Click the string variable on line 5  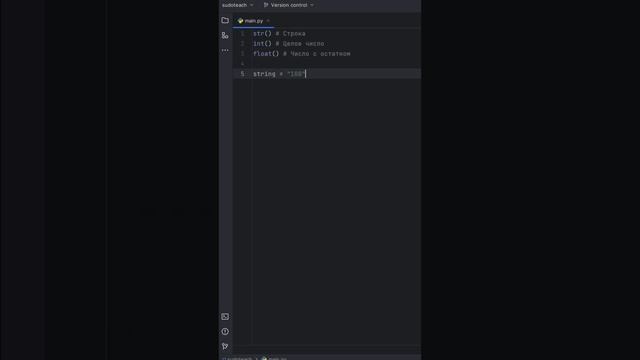264,74
